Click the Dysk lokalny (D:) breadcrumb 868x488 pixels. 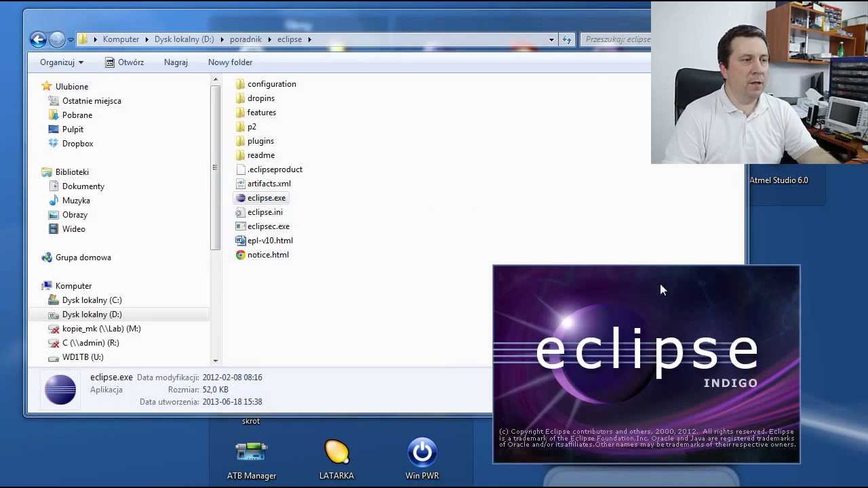pyautogui.click(x=184, y=39)
